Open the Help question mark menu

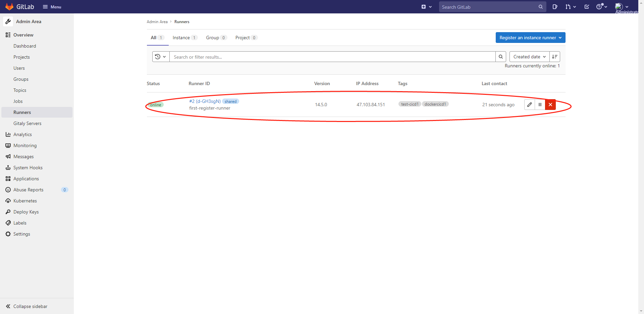pos(602,7)
